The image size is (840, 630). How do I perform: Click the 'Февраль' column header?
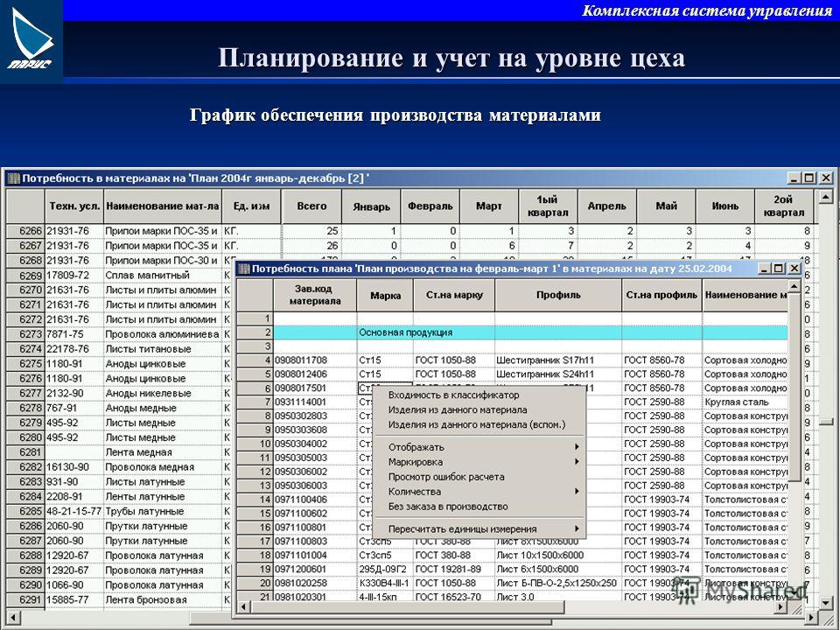coord(430,206)
